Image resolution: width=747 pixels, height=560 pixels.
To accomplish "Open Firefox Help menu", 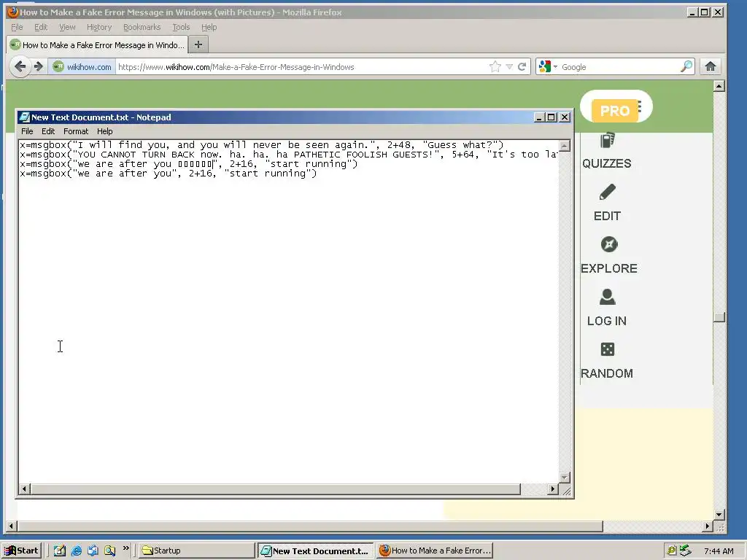I will tap(209, 27).
